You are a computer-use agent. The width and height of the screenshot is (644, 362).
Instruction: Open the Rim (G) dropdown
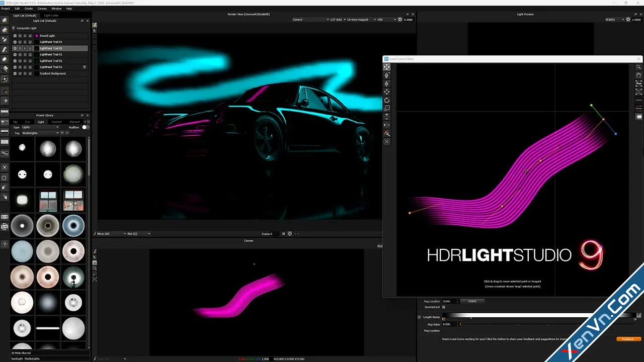[138, 234]
